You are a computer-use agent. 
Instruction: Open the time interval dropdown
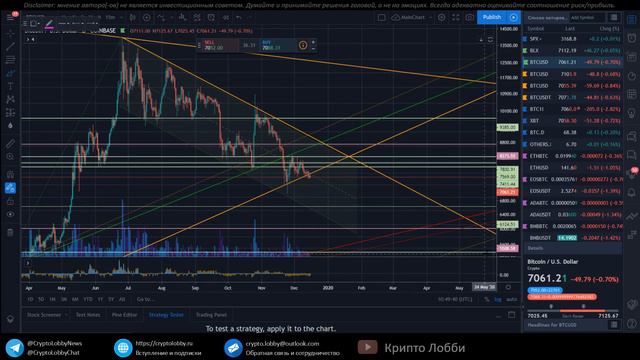pos(111,18)
